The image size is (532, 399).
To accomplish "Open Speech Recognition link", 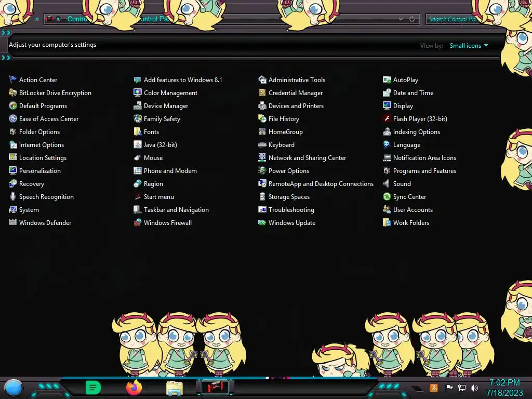I will click(46, 197).
